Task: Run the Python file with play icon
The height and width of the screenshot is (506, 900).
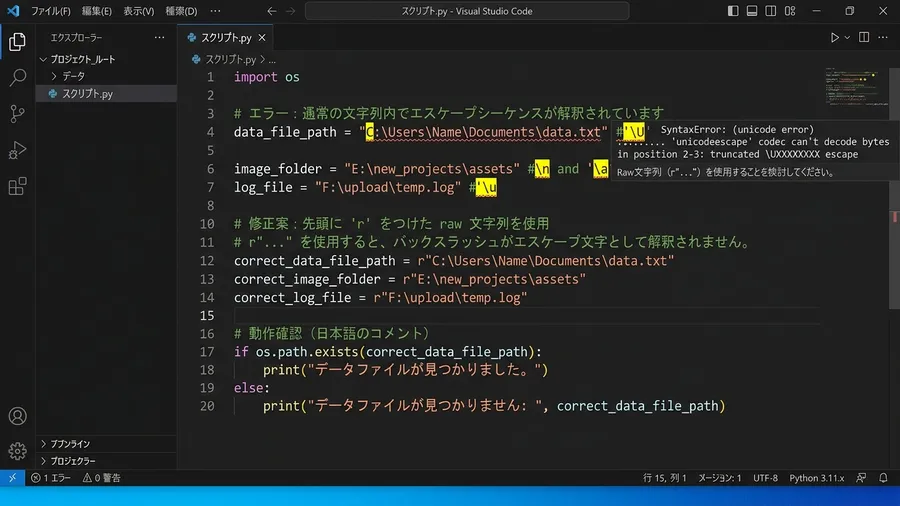Action: (x=834, y=38)
